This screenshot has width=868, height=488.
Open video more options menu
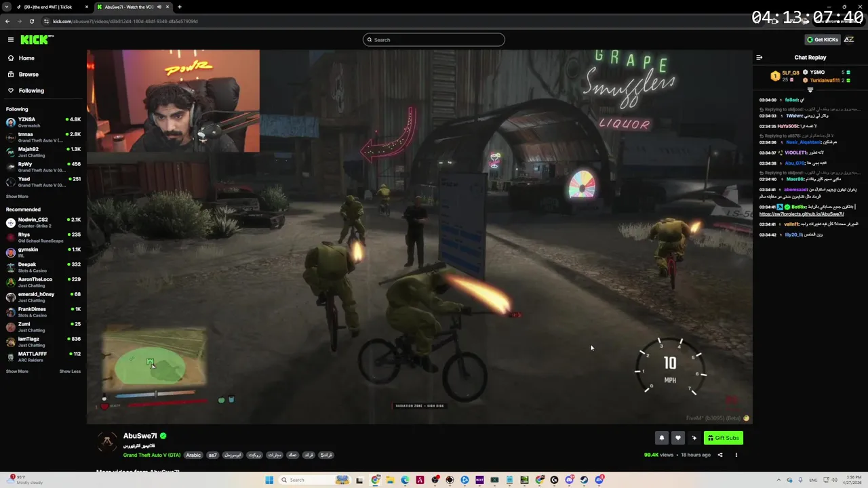click(736, 455)
